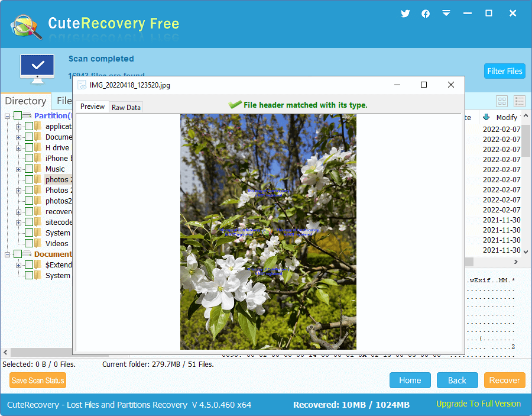Viewport: 532px width, 416px height.
Task: Collapse the Partition tree root
Action: [x=8, y=116]
